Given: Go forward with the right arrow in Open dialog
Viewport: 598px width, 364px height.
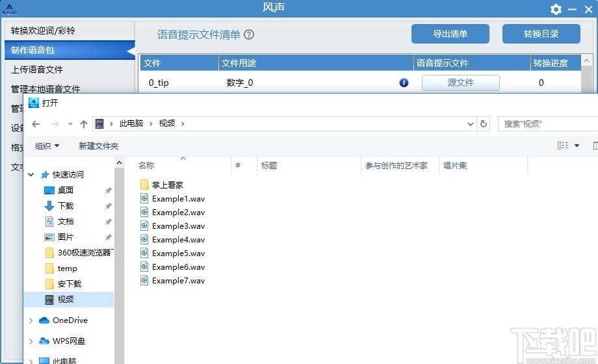Looking at the screenshot, I should tap(55, 124).
